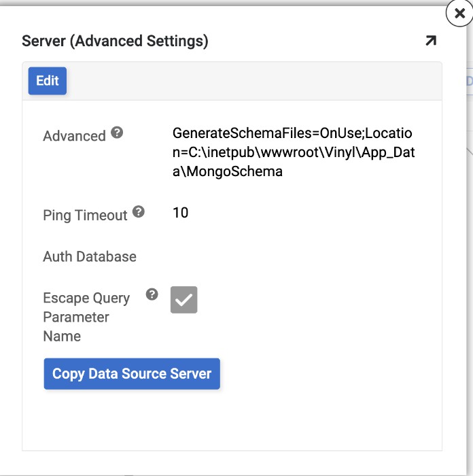Click the Escape Query Parameter Name label
Image resolution: width=473 pixels, height=476 pixels.
coord(86,317)
